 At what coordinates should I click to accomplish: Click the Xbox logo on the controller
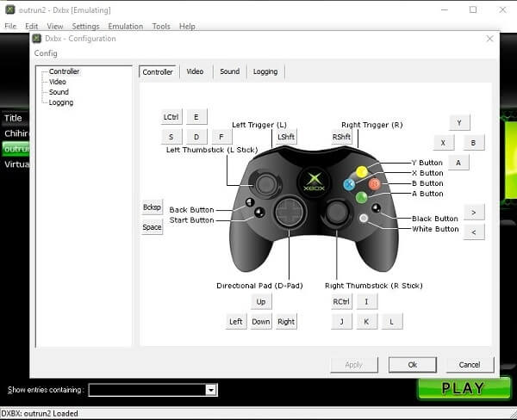[314, 182]
